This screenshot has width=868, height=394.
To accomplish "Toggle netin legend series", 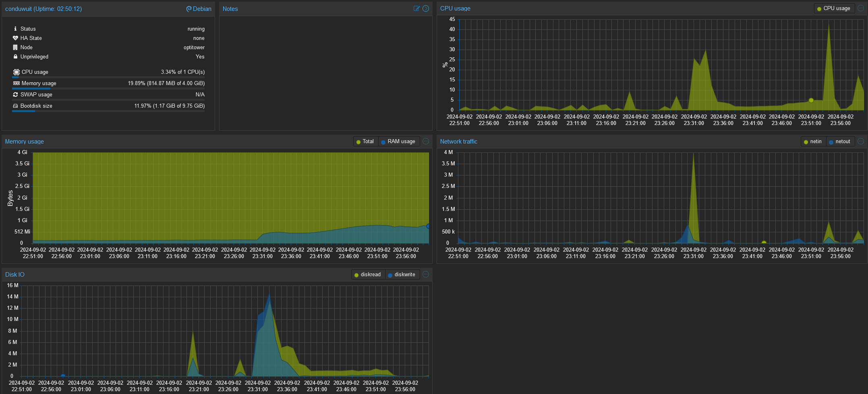I will [x=813, y=142].
